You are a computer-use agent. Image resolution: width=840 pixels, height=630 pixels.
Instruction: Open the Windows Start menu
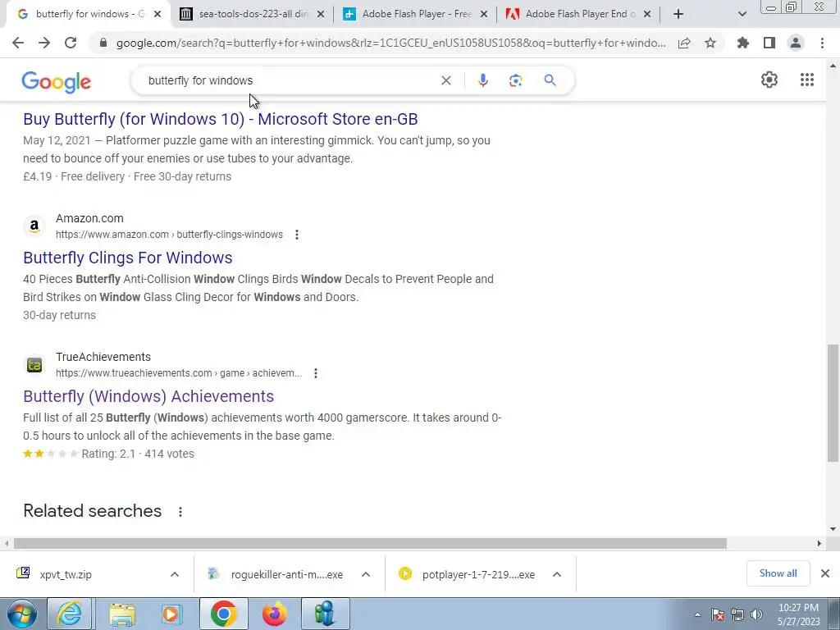[21, 614]
